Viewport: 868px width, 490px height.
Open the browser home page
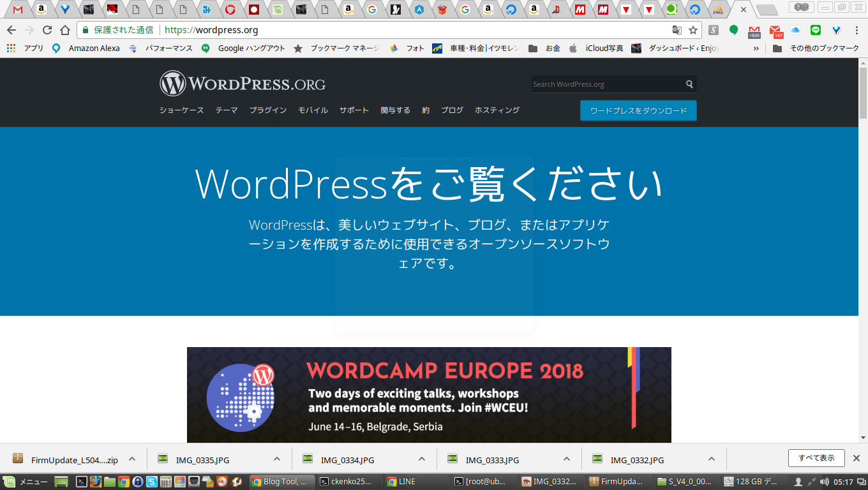[x=64, y=30]
